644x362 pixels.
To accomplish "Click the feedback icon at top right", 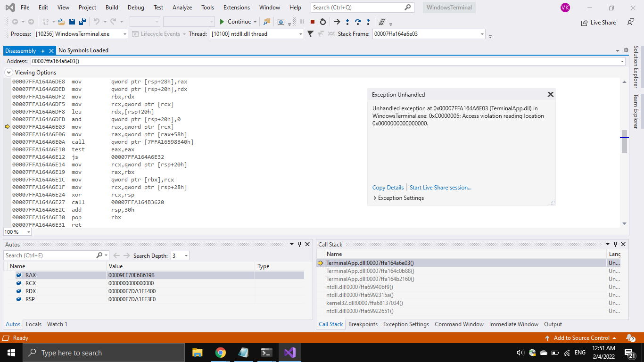I will point(631,22).
